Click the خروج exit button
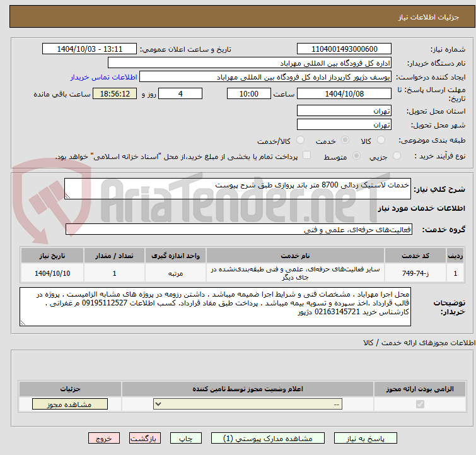This screenshot has width=476, height=455. pyautogui.click(x=104, y=439)
